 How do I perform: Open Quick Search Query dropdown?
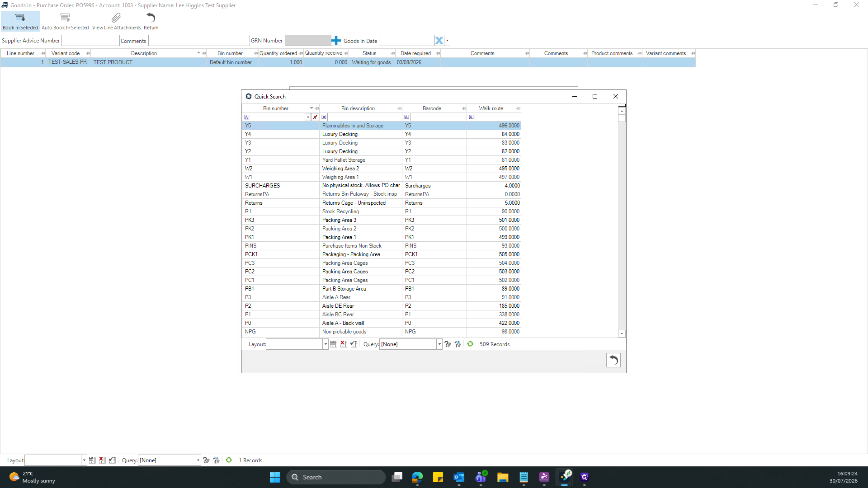[439, 344]
